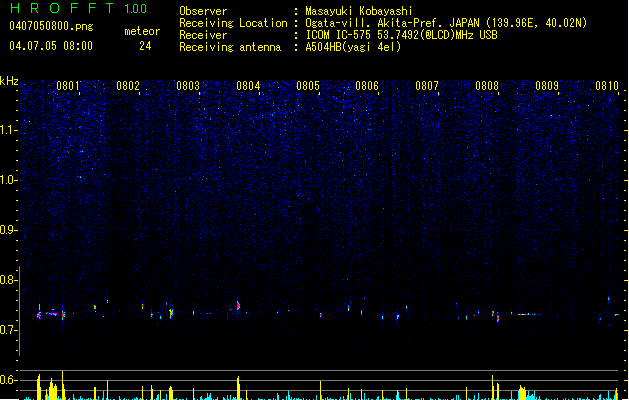Click the meteor count value 24
Image resolution: width=629 pixels, height=400 pixels.
click(145, 46)
